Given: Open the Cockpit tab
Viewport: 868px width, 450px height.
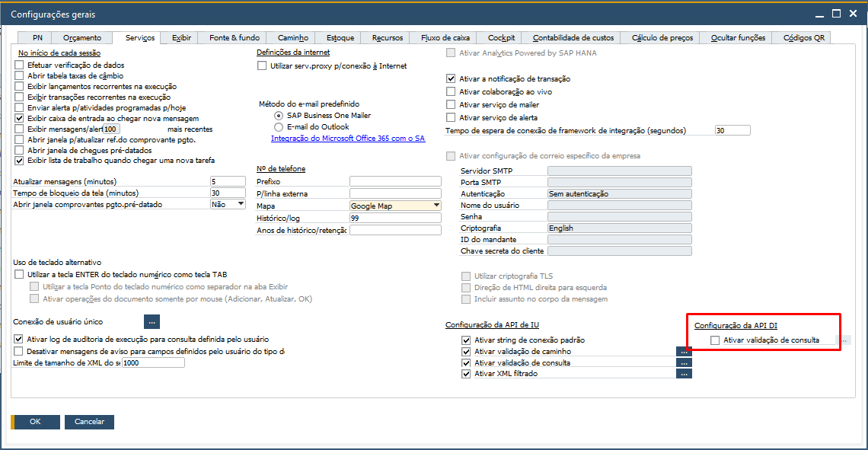Looking at the screenshot, I should [x=501, y=37].
